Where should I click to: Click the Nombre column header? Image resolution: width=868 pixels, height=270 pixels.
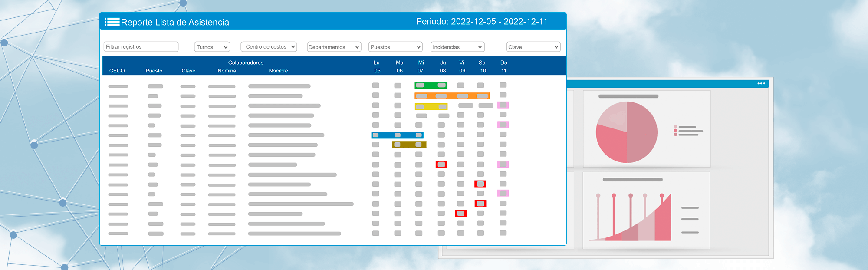[278, 71]
